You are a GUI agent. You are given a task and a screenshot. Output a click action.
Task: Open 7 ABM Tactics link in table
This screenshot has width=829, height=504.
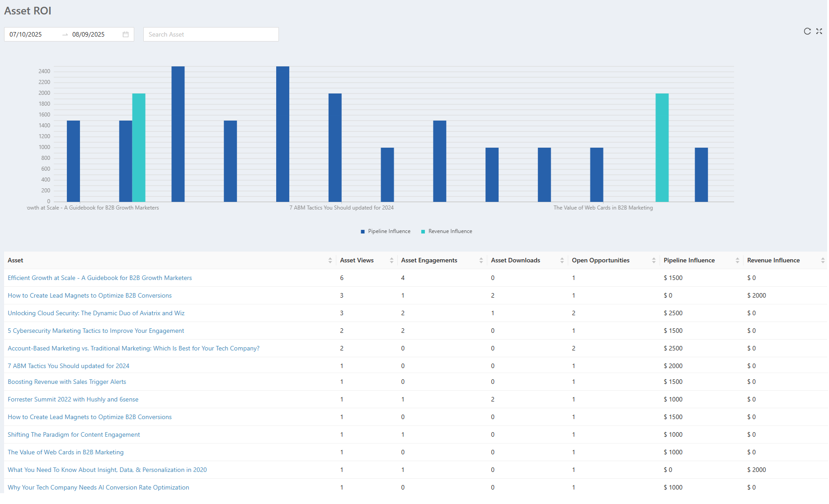click(x=69, y=366)
